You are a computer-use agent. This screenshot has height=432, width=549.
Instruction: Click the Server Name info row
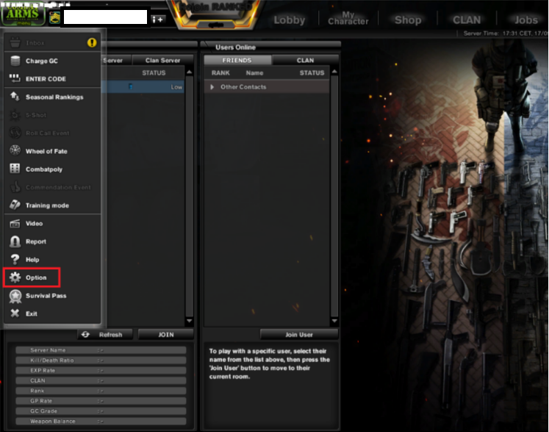pyautogui.click(x=101, y=350)
